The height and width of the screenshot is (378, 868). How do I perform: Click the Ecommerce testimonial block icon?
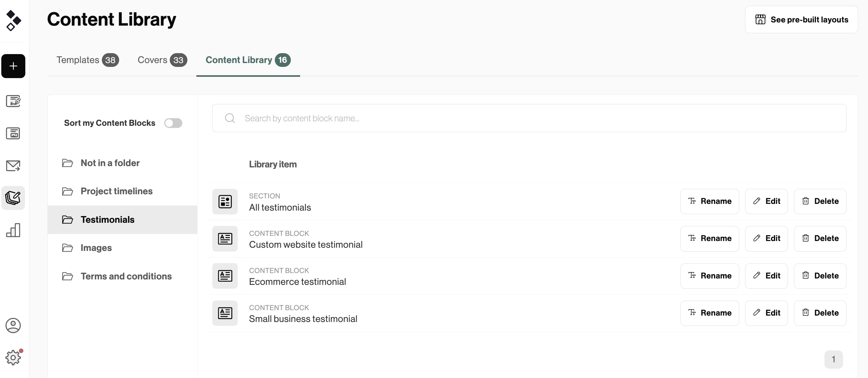[x=225, y=276]
